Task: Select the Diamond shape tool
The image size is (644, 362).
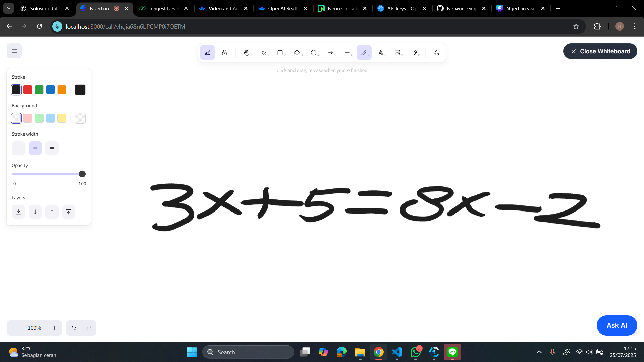Action: [297, 53]
